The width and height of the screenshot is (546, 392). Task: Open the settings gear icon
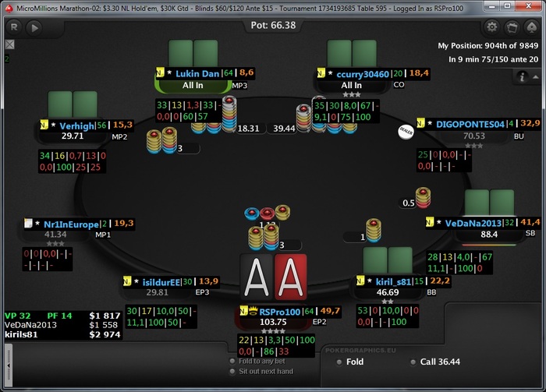coord(491,27)
